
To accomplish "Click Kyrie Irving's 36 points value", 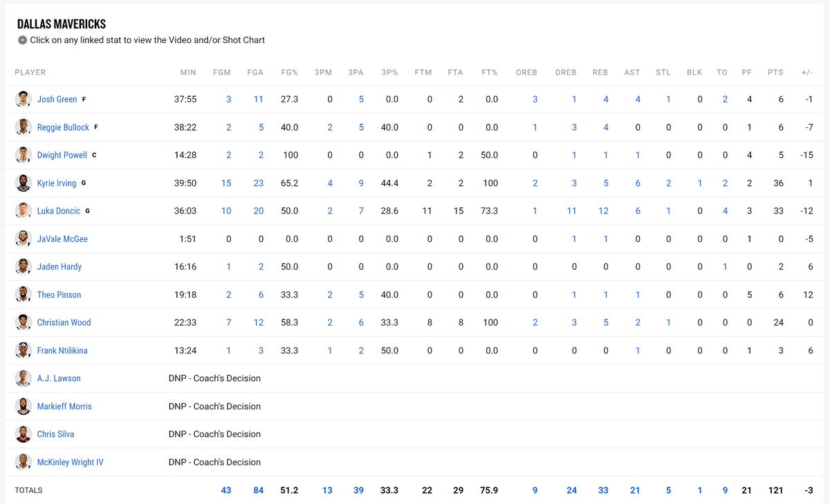I will point(778,183).
